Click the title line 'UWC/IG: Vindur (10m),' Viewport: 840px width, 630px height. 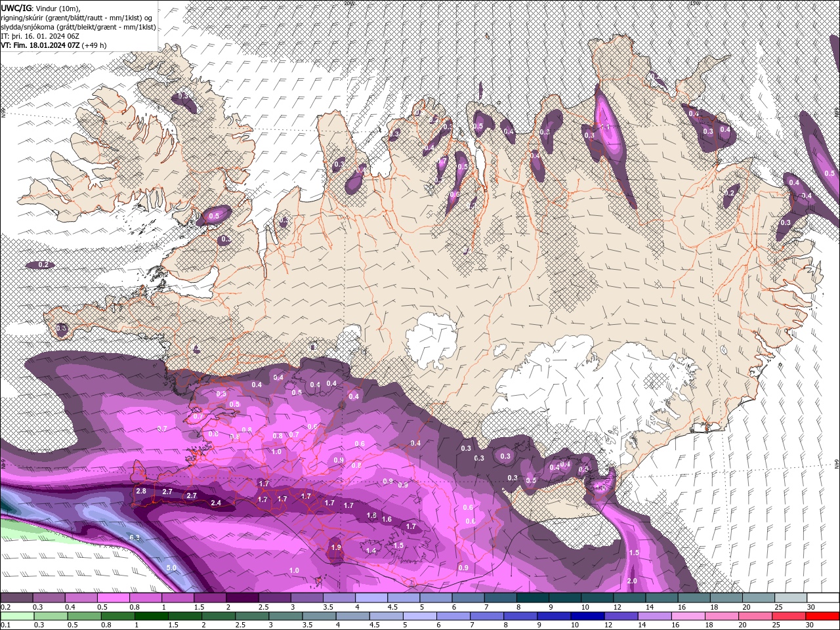coord(40,8)
